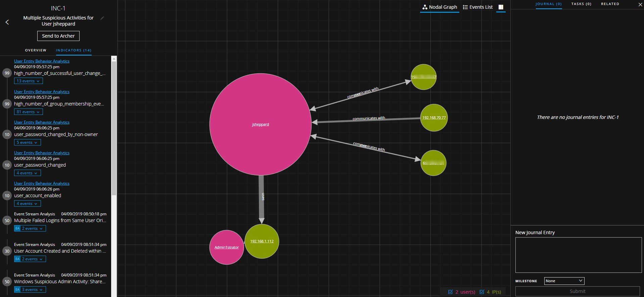
Task: Select the Admin1strator user node
Action: click(x=226, y=248)
